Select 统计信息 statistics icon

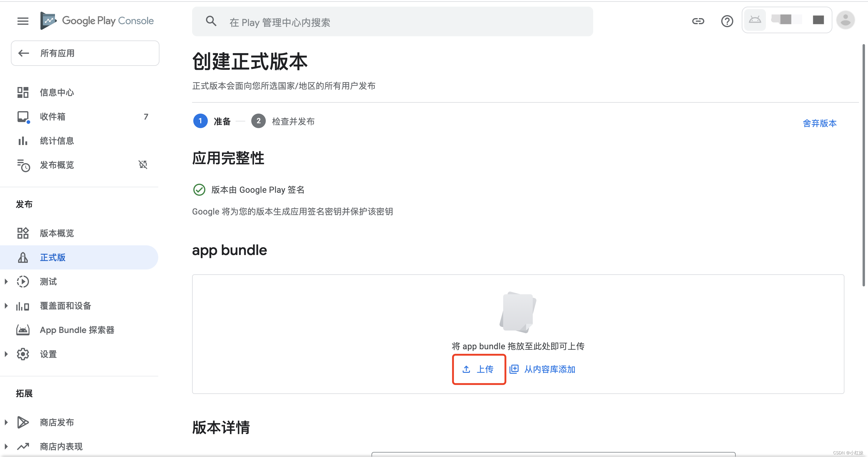coord(23,140)
